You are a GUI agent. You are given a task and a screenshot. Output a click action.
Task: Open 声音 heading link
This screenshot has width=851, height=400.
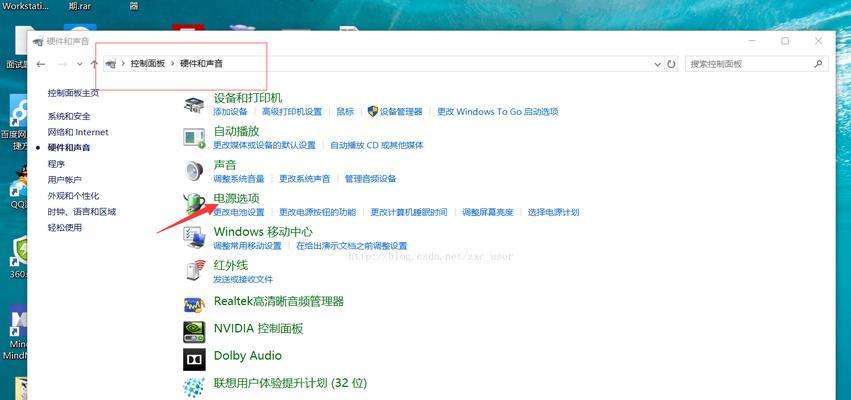click(225, 165)
